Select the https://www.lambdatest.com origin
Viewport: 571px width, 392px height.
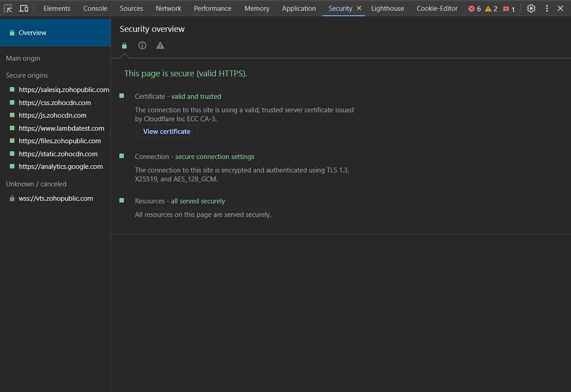61,128
